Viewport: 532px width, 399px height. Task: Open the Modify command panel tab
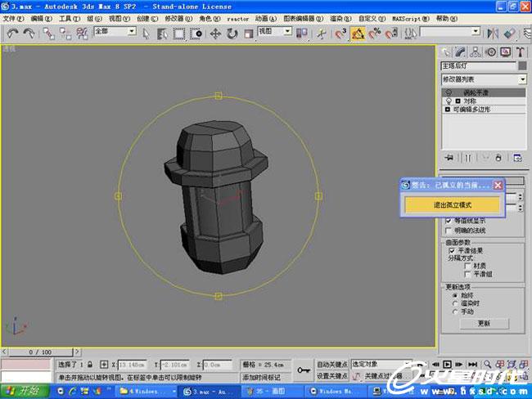click(460, 52)
